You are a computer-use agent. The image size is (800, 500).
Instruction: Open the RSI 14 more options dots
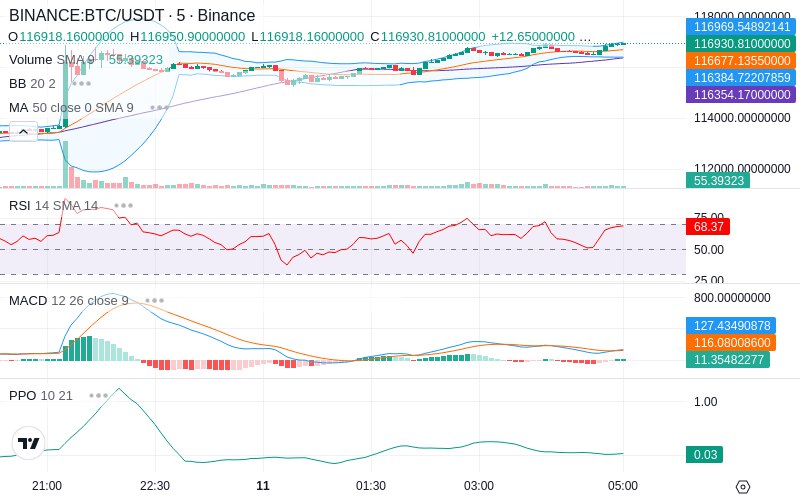click(123, 206)
